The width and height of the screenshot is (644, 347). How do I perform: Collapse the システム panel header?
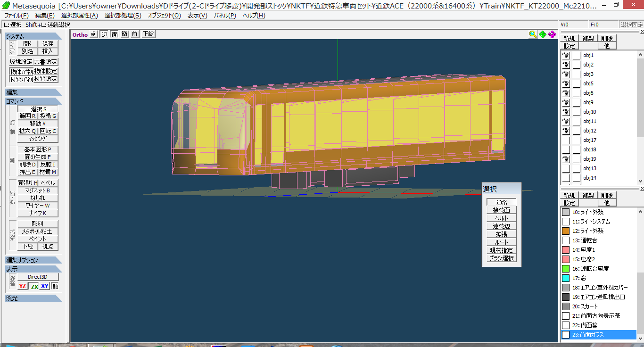(33, 36)
